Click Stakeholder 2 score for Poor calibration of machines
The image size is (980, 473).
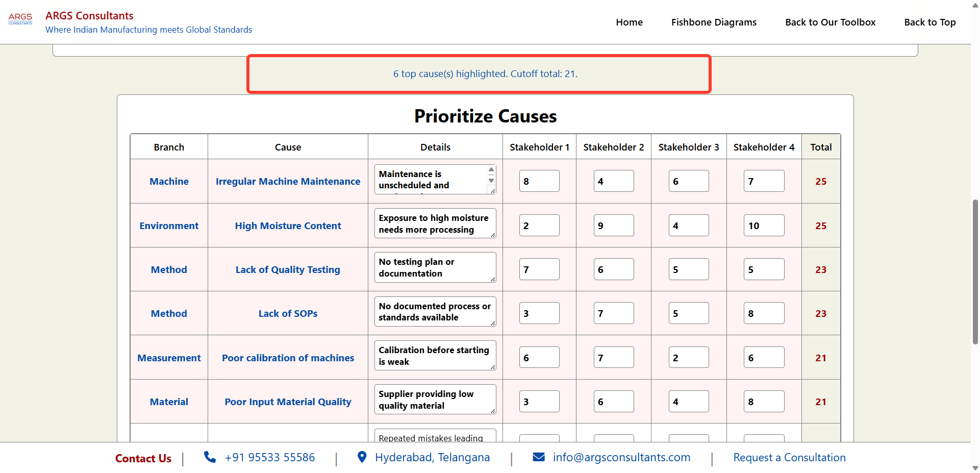614,358
